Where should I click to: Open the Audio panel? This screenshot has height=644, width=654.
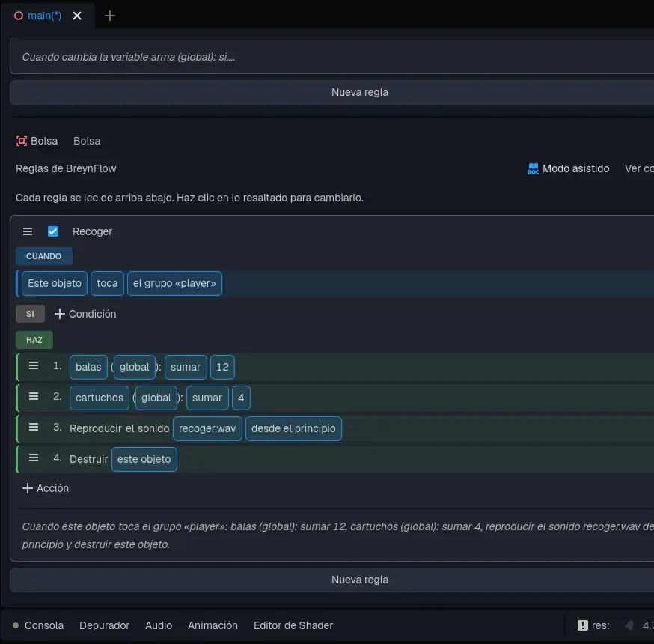click(159, 625)
